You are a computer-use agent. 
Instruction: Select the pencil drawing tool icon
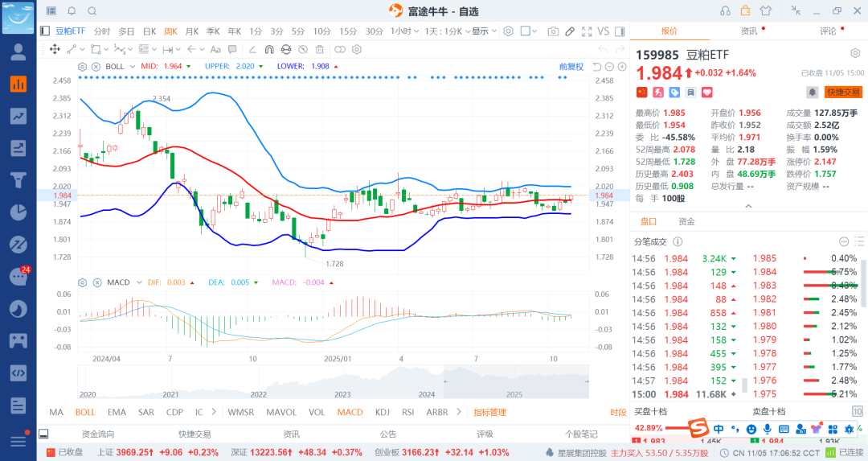pyautogui.click(x=570, y=31)
